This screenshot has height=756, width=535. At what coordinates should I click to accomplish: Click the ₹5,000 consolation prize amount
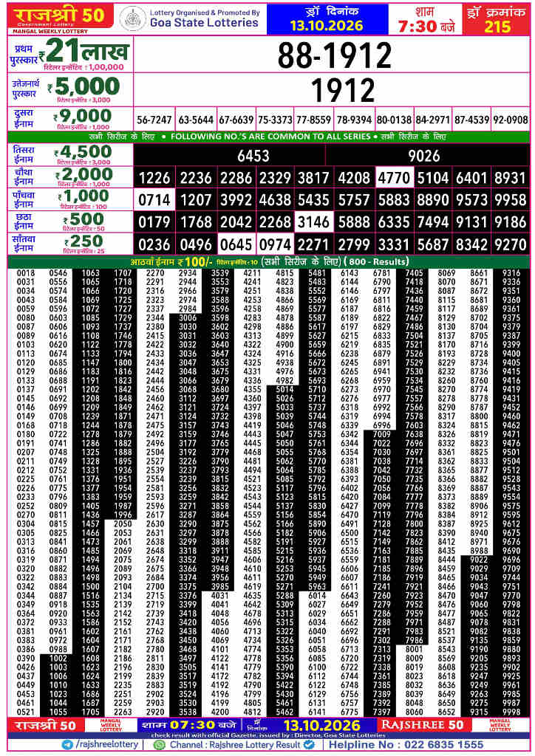pyautogui.click(x=84, y=87)
